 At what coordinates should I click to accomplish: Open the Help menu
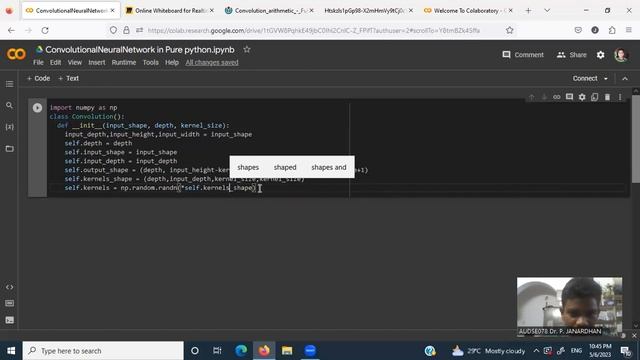[x=172, y=62]
